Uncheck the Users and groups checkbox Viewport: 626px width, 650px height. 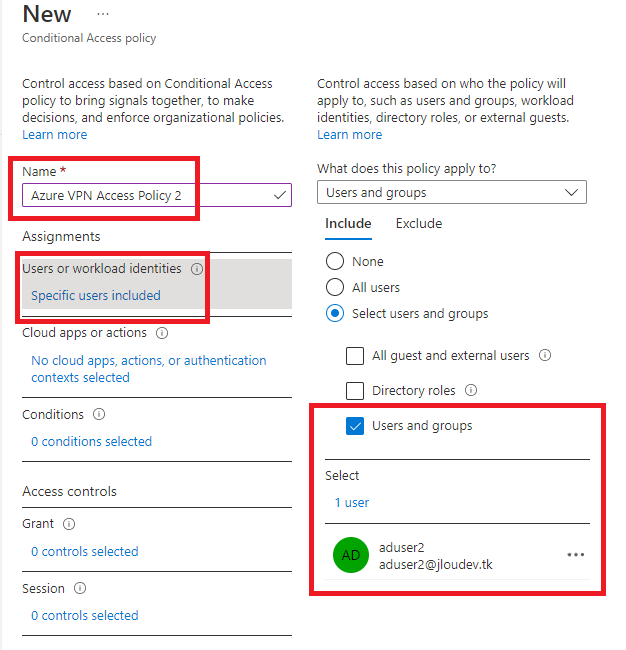pos(355,426)
